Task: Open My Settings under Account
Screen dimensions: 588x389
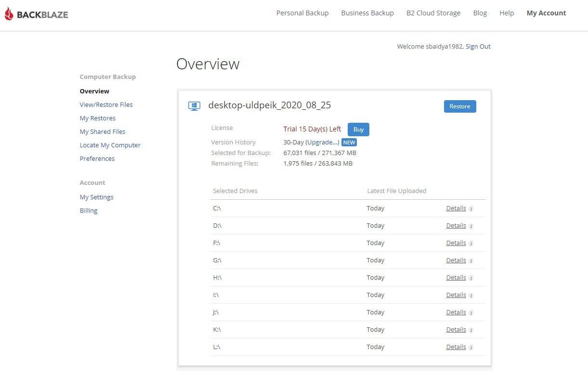Action: click(x=97, y=197)
